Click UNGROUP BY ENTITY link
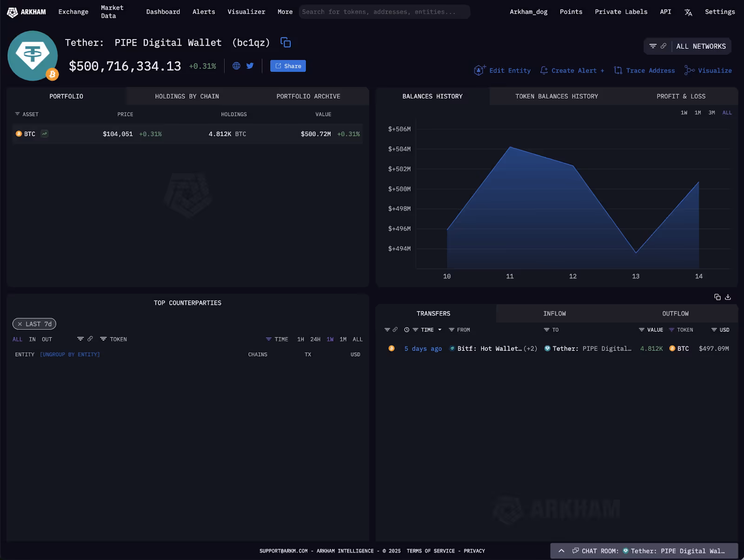The image size is (744, 560). coord(70,355)
